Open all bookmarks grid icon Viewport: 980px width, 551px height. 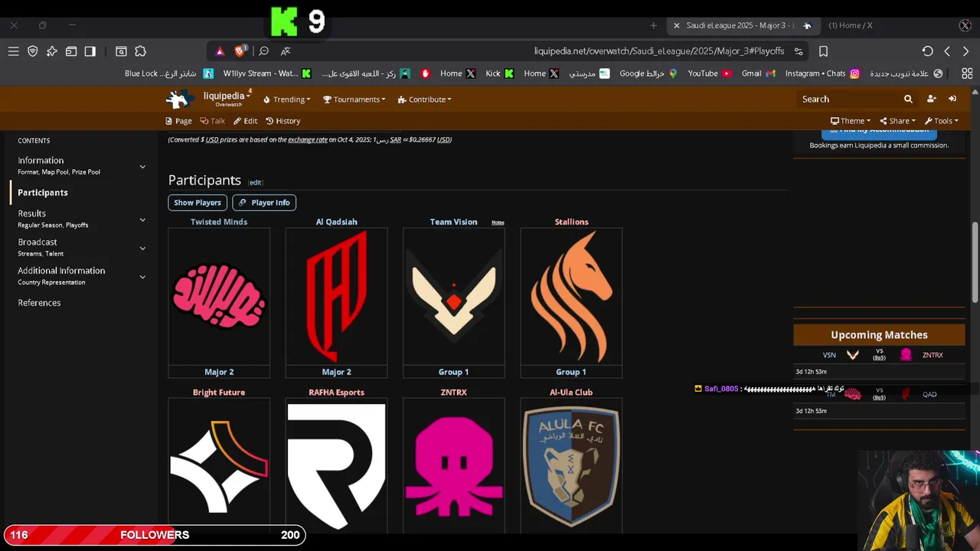967,73
